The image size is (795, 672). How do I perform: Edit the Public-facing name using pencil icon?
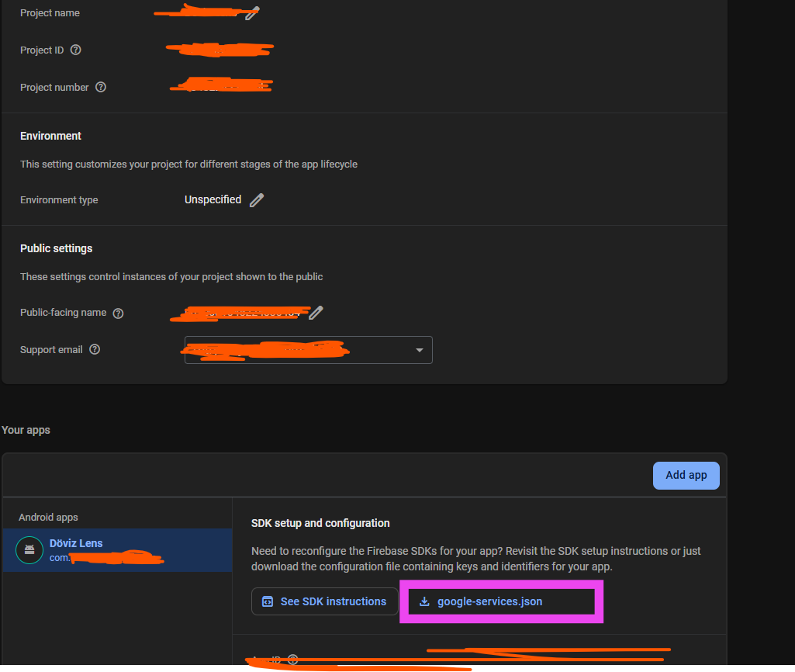coord(316,313)
